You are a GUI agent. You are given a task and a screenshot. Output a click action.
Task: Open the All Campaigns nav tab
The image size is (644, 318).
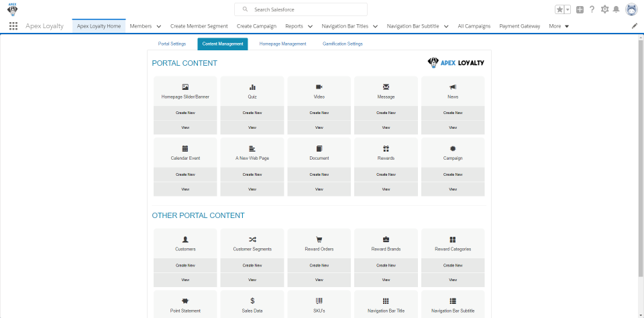pos(474,26)
